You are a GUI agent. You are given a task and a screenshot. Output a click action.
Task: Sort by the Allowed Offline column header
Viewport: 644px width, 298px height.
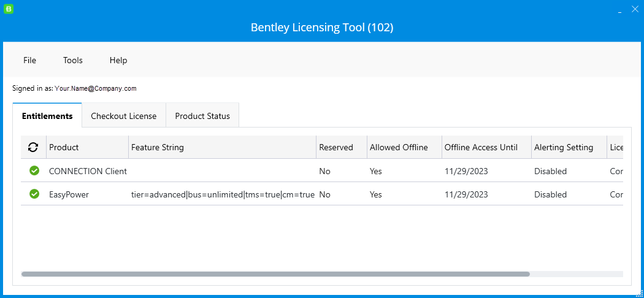tap(405, 147)
